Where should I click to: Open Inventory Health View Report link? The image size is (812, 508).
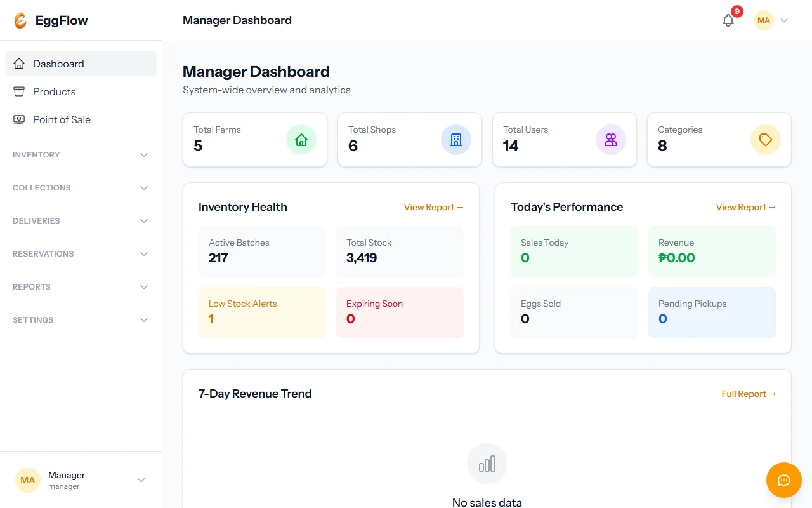point(434,207)
